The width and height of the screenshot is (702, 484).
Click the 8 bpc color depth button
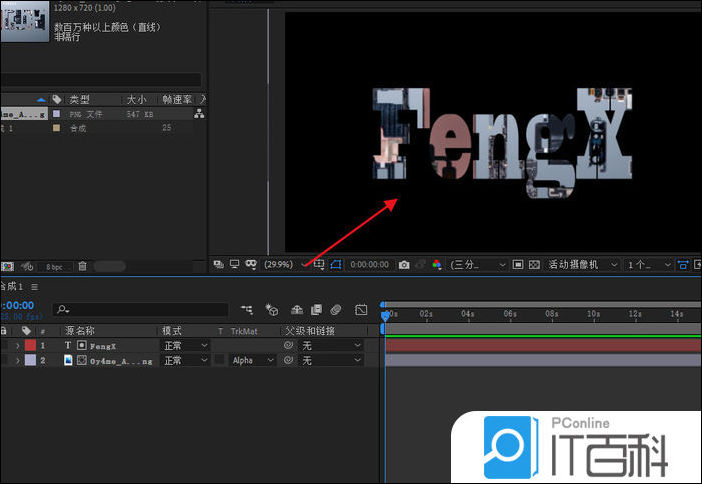tap(53, 266)
